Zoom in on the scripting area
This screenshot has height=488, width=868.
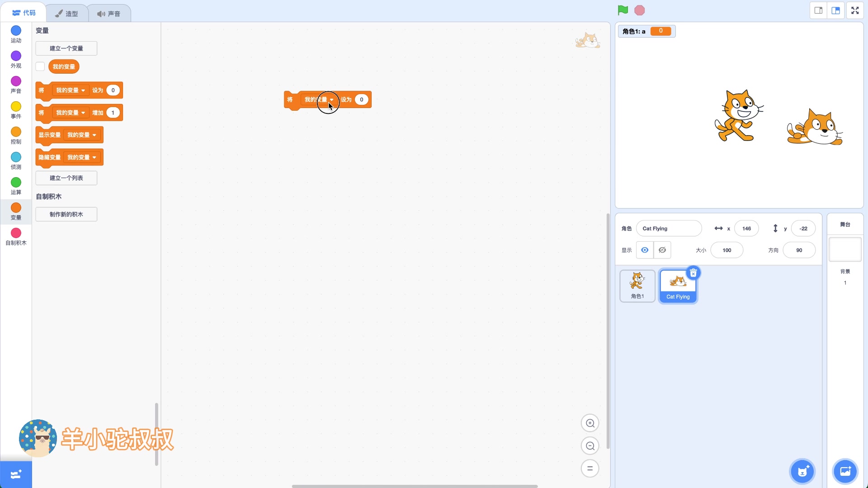point(590,423)
